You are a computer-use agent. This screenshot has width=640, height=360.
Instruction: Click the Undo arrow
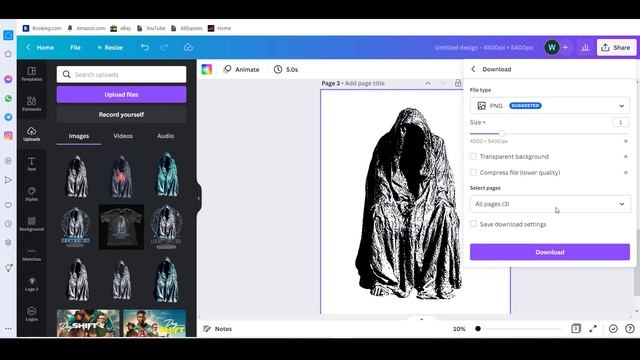pyautogui.click(x=145, y=47)
